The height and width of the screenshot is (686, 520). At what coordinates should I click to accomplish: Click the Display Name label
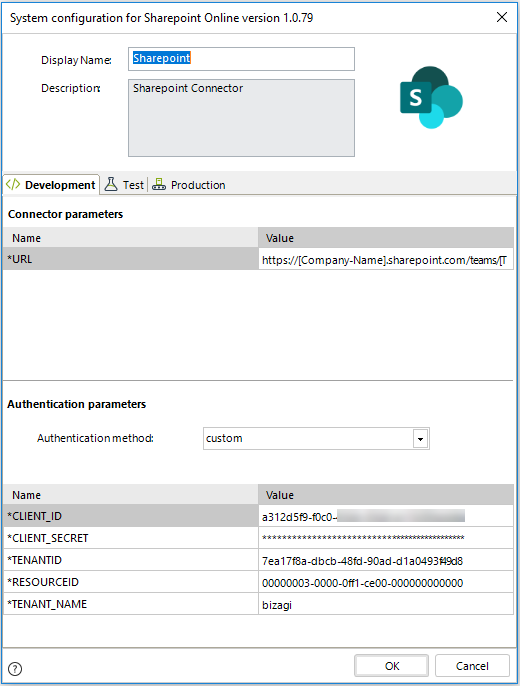pos(76,60)
